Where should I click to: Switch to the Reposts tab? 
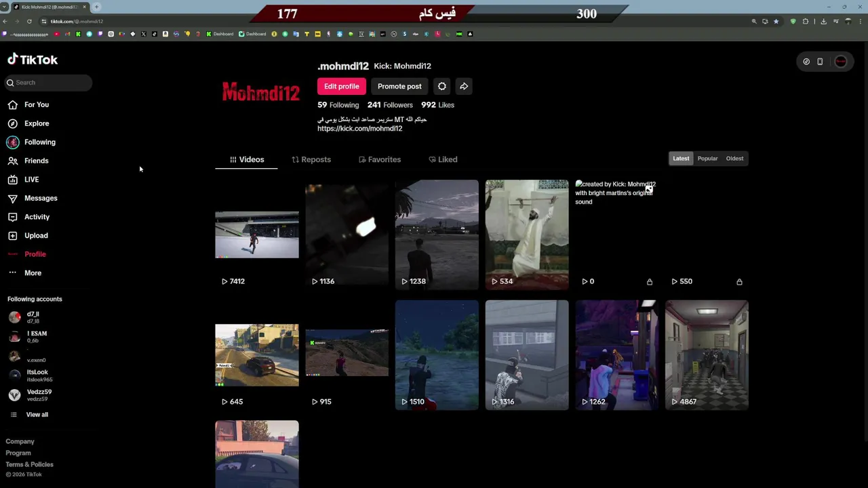pos(311,159)
